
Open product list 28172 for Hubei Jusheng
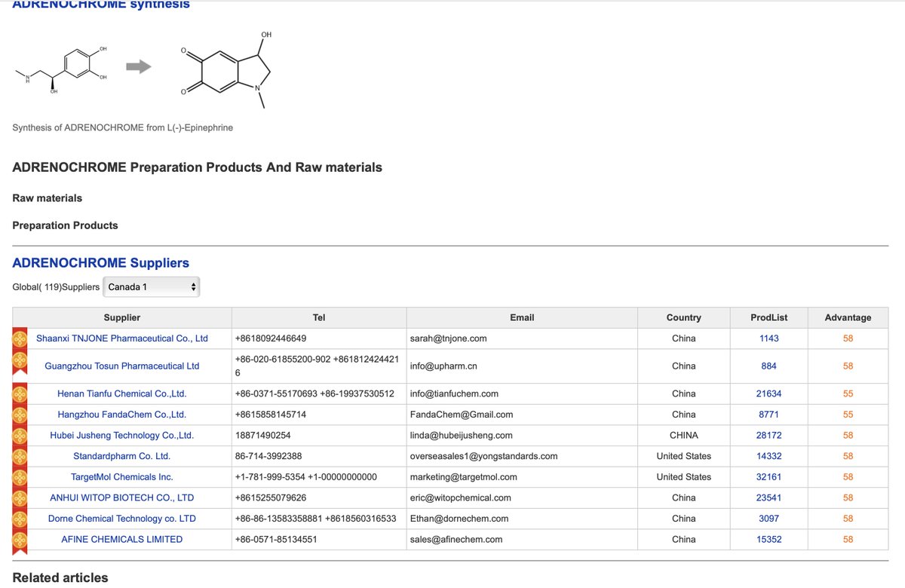(x=769, y=435)
